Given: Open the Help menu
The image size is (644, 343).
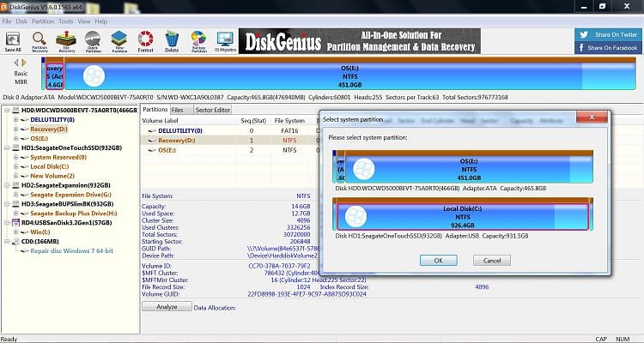Looking at the screenshot, I should [100, 21].
